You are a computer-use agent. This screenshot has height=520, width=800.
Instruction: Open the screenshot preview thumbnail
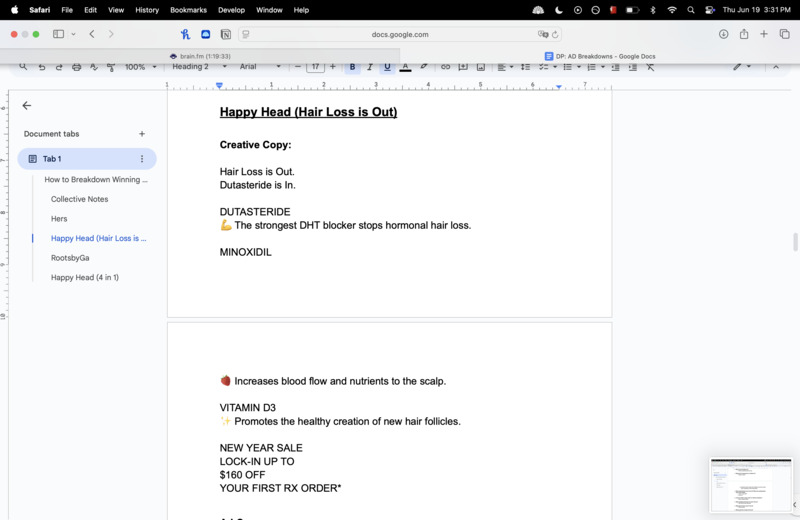[751, 485]
